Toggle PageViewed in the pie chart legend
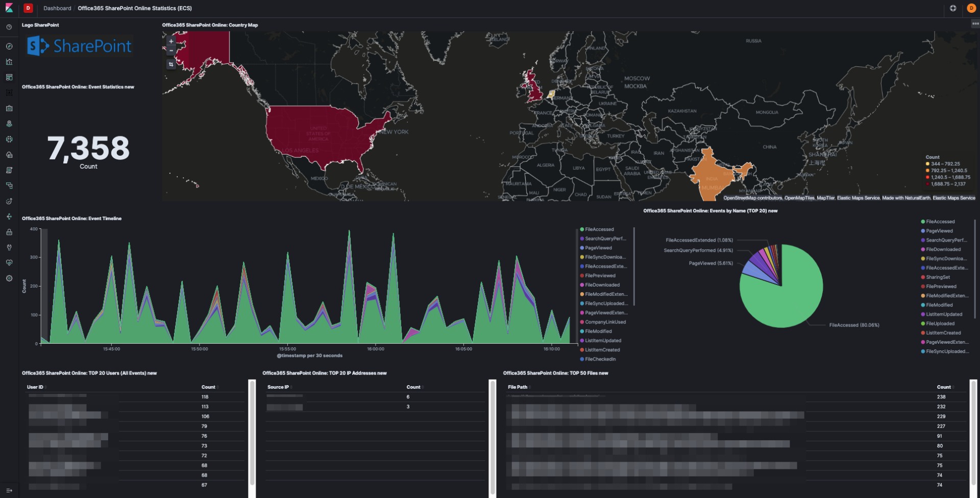 939,231
